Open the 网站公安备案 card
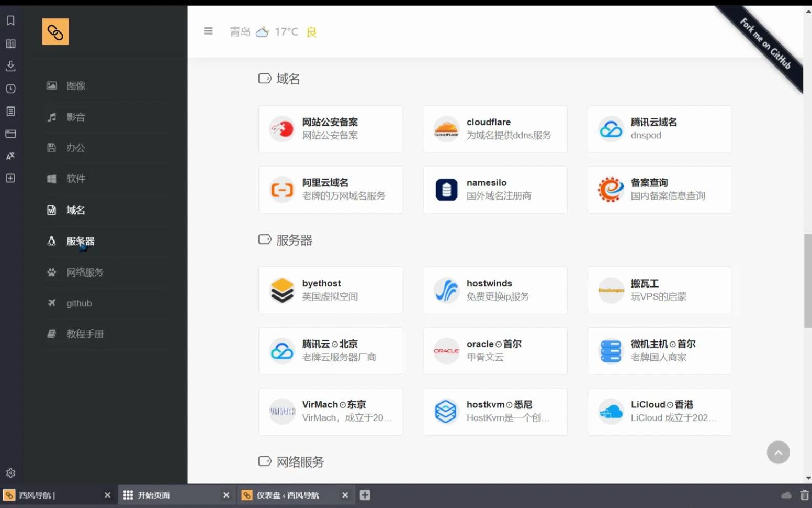 (x=331, y=129)
